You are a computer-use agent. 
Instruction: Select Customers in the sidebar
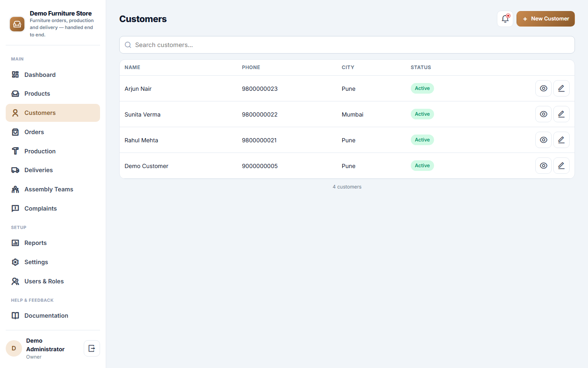point(53,113)
